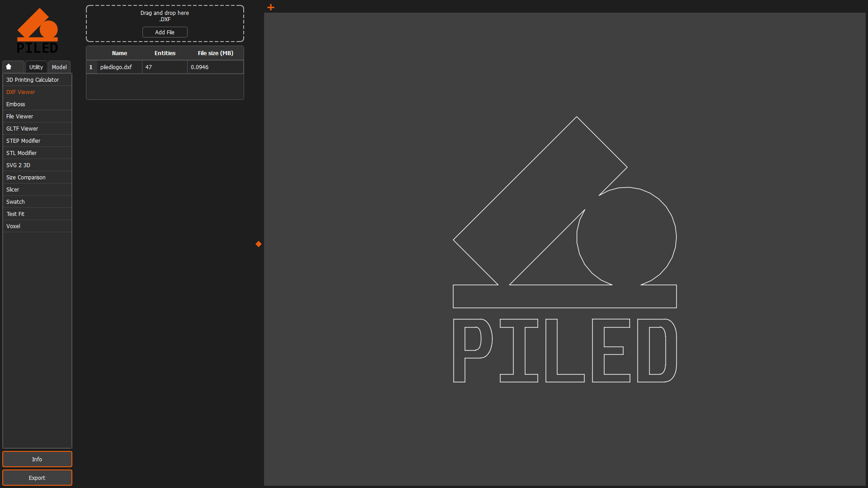Select the DXF Viewer tool
Image resolution: width=868 pixels, height=488 pixels.
point(20,92)
